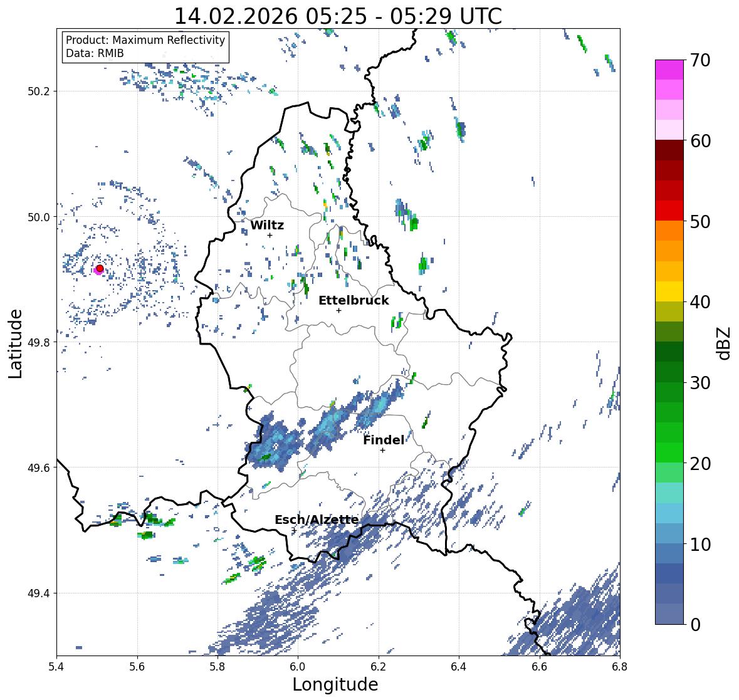739x700 pixels.
Task: Click the magenta top colorbar segment
Action: click(669, 70)
